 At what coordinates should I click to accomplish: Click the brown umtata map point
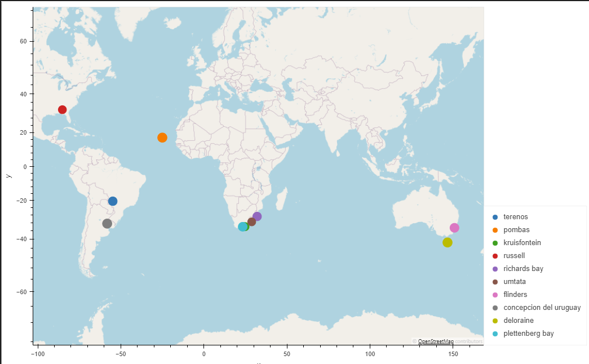[x=252, y=221]
